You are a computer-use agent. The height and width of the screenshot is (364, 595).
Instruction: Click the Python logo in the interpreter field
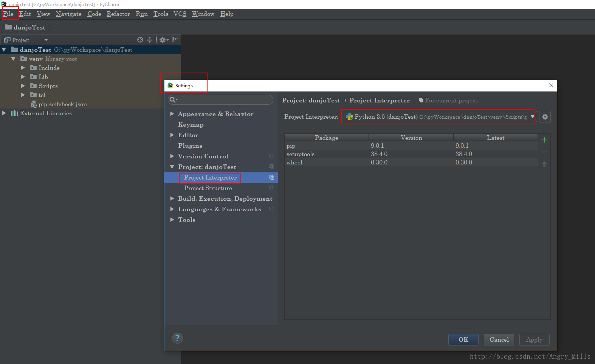tap(349, 117)
